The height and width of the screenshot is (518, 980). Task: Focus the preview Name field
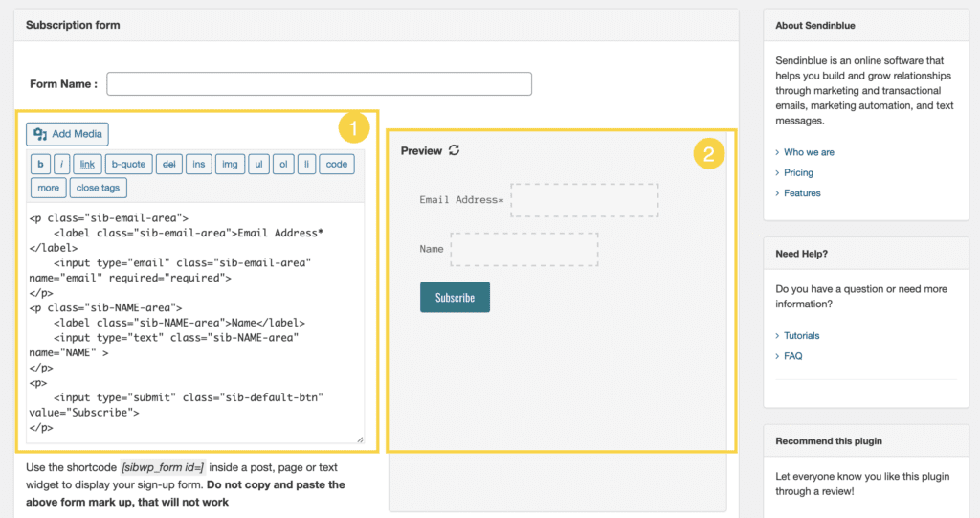[524, 249]
